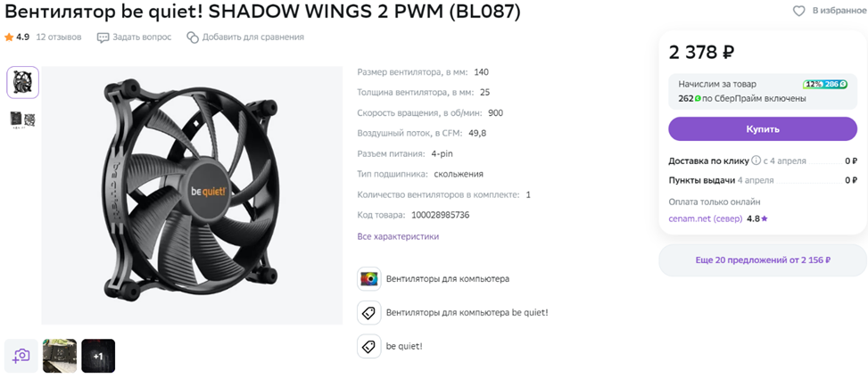The image size is (868, 379).
Task: Open the +1 more review photos thumbnail
Action: click(98, 356)
